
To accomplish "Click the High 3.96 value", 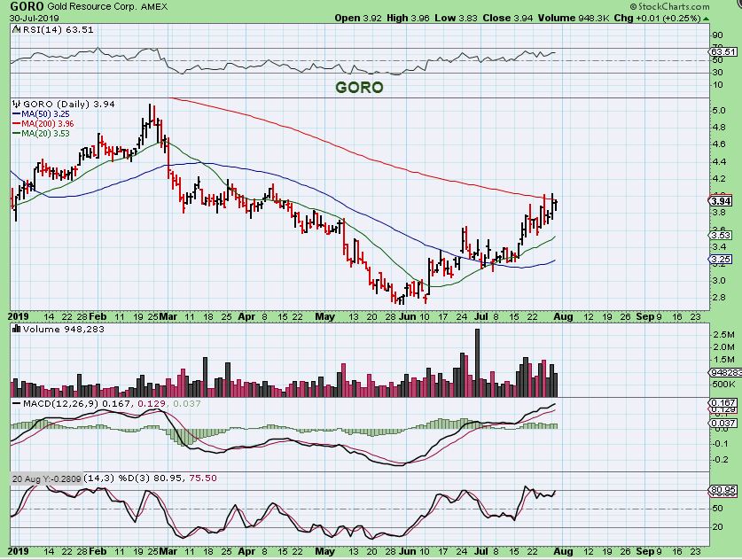I will 408,18.
